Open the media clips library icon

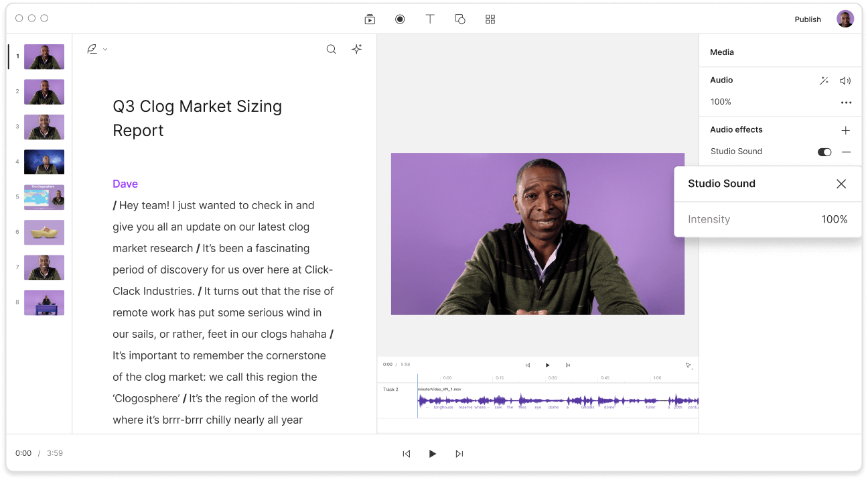tap(370, 19)
